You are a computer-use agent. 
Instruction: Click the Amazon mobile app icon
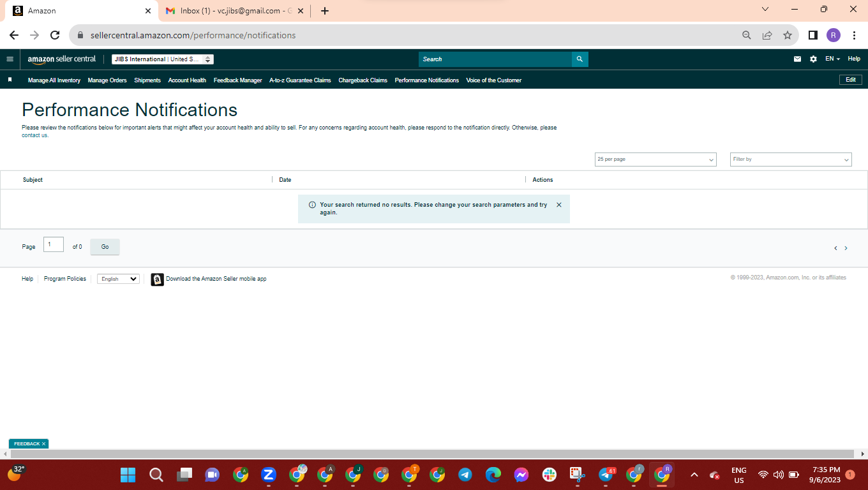click(157, 279)
